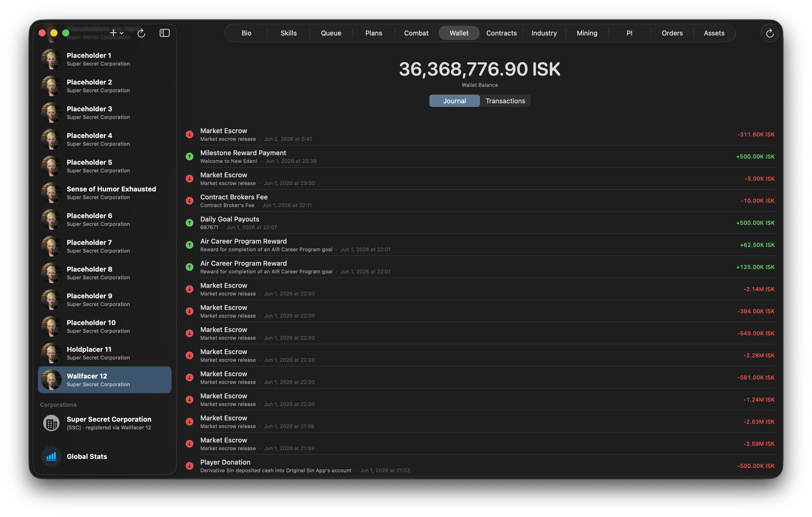Choose Placeholder 4 in sidebar
The image size is (812, 517).
pyautogui.click(x=105, y=139)
